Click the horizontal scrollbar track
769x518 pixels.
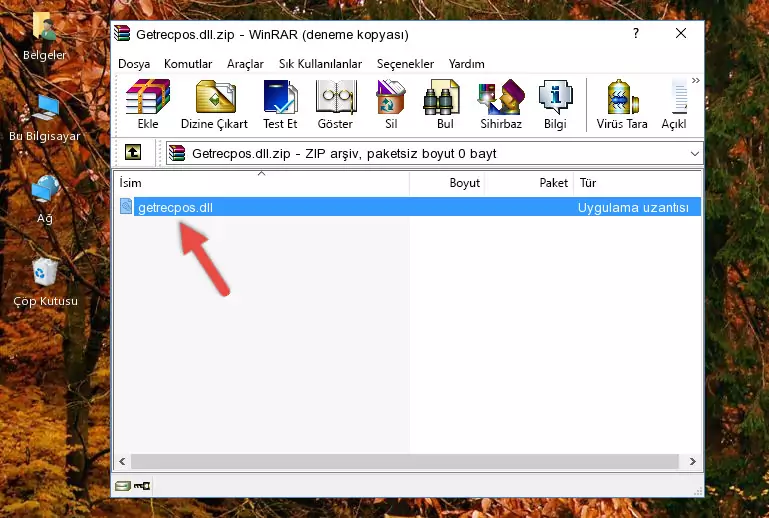click(405, 461)
